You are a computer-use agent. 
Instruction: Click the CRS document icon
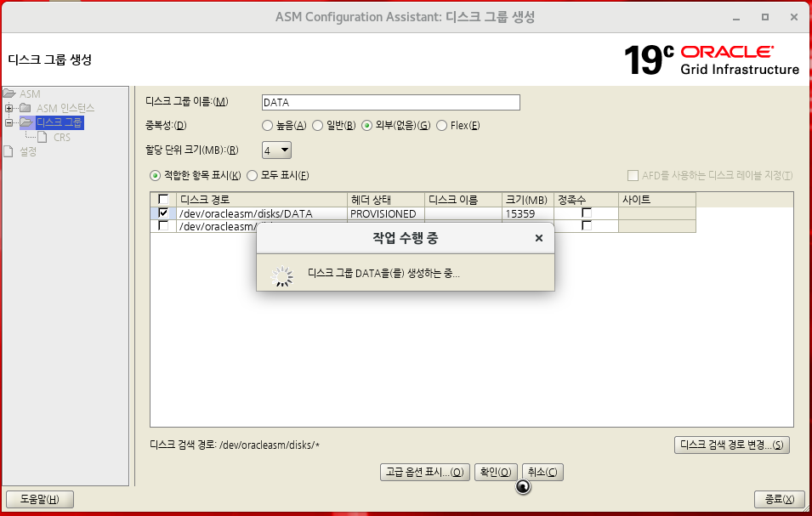[43, 137]
